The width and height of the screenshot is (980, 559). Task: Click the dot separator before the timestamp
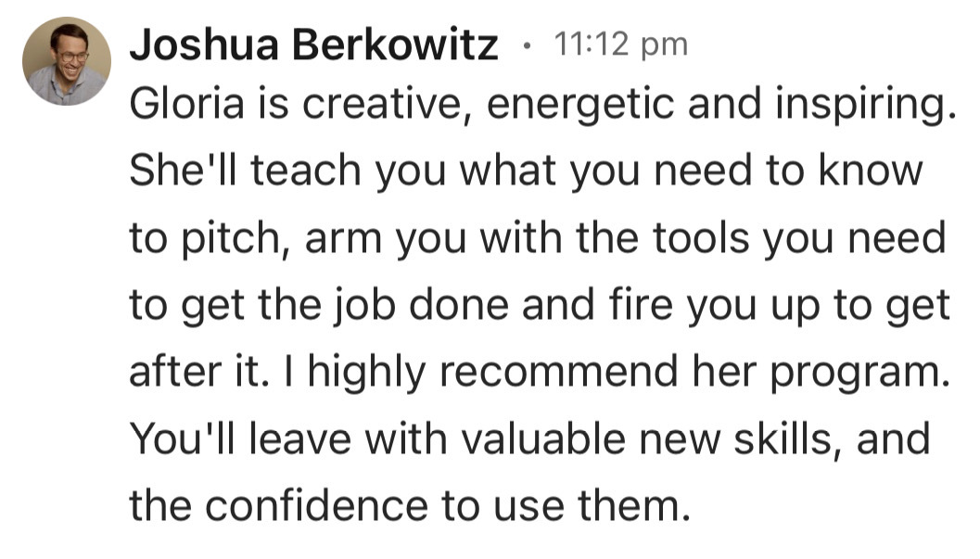coord(527,44)
